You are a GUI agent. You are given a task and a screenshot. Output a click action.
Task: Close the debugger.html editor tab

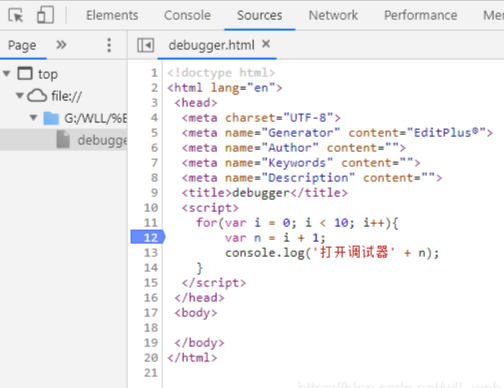[x=266, y=44]
